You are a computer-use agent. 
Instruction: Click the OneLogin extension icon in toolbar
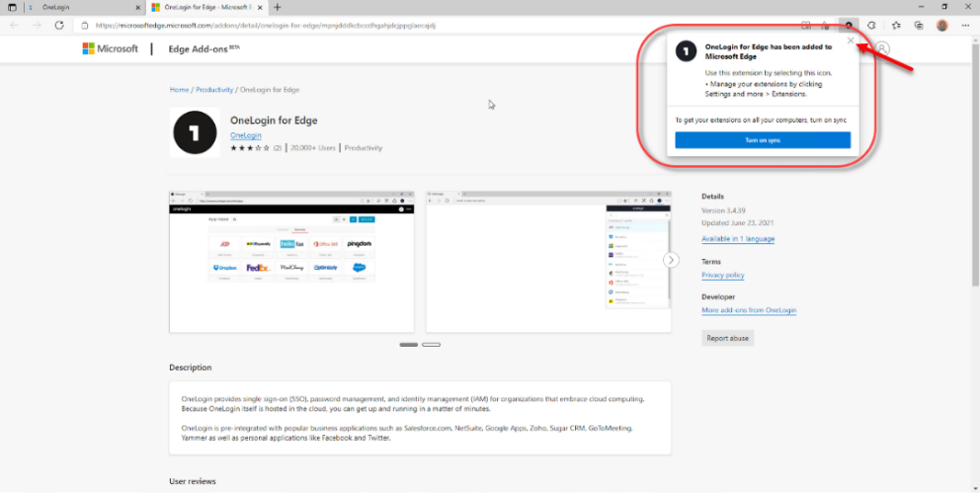click(x=848, y=25)
